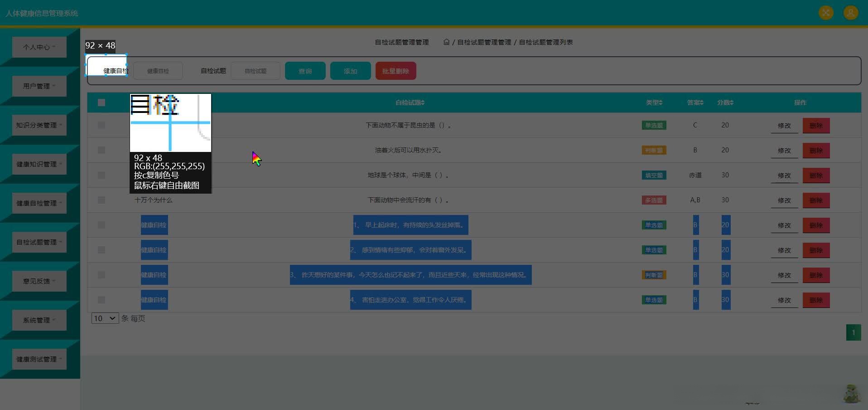The width and height of the screenshot is (868, 410).
Task: Click 修改 for the 早上起床时 question row
Action: click(x=785, y=225)
